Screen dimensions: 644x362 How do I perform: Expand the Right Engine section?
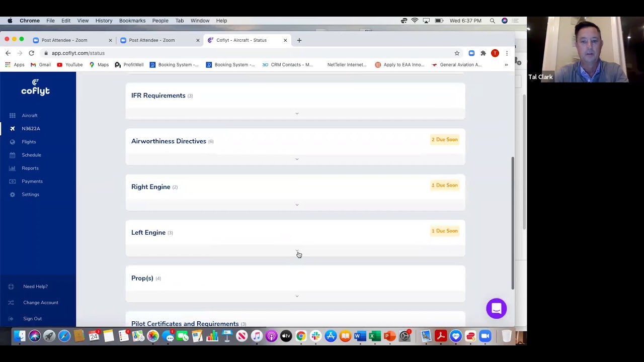297,205
